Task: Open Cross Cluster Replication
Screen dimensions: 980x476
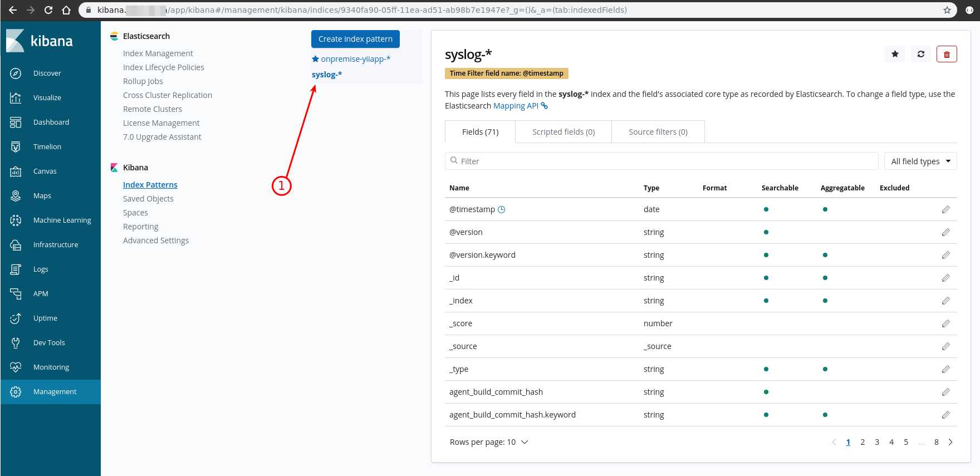Action: pyautogui.click(x=168, y=95)
